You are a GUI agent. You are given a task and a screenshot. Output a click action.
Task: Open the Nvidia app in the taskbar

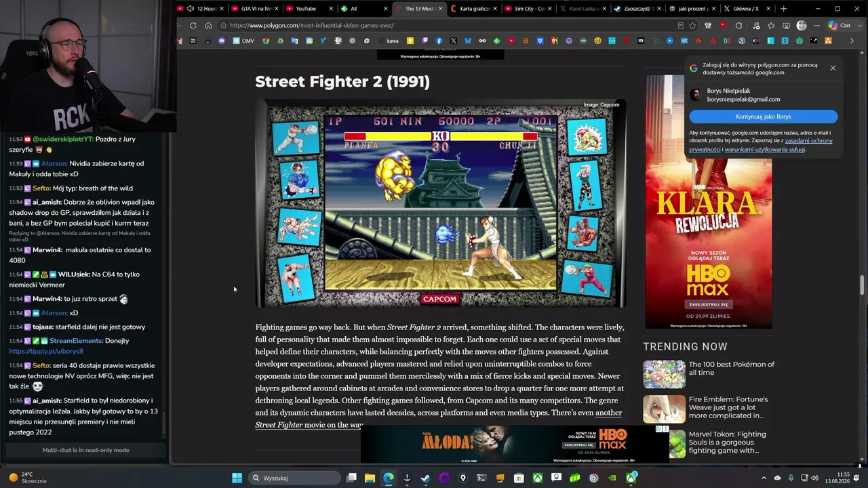612,478
